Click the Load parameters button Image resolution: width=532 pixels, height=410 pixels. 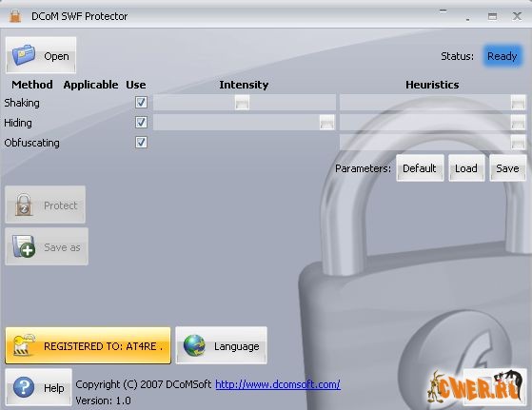(x=466, y=168)
